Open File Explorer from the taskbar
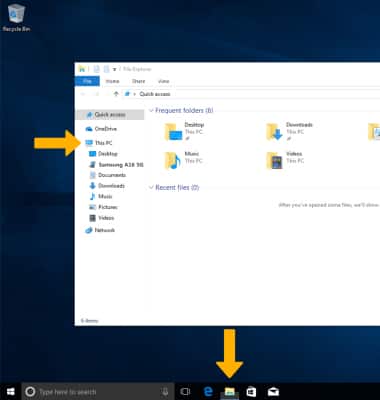380x400 pixels. click(229, 392)
